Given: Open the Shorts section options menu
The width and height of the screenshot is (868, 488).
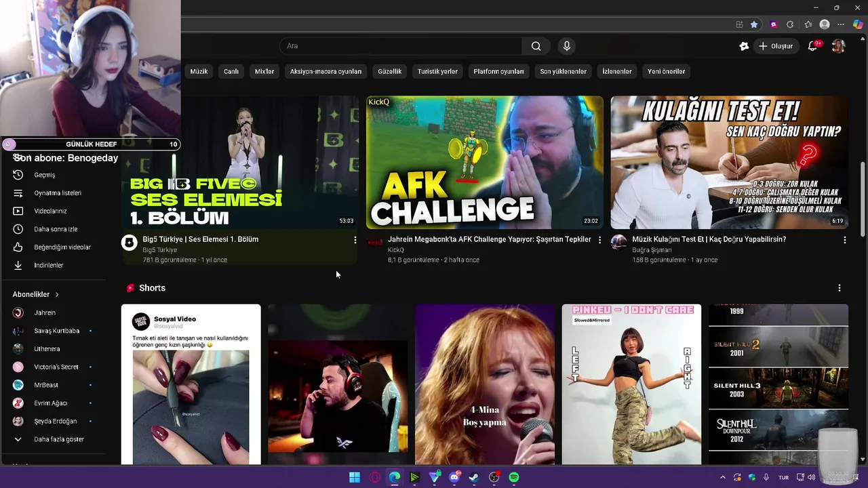Looking at the screenshot, I should click(x=840, y=288).
